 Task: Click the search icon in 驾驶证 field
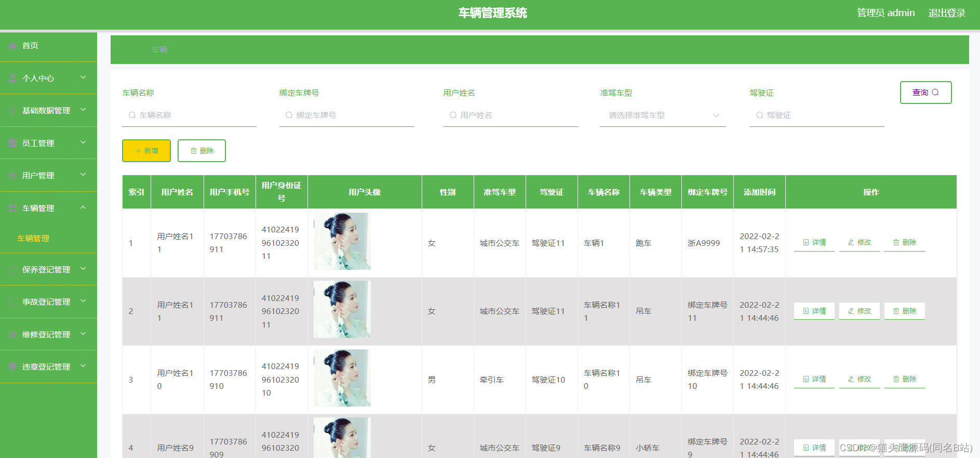click(x=760, y=115)
